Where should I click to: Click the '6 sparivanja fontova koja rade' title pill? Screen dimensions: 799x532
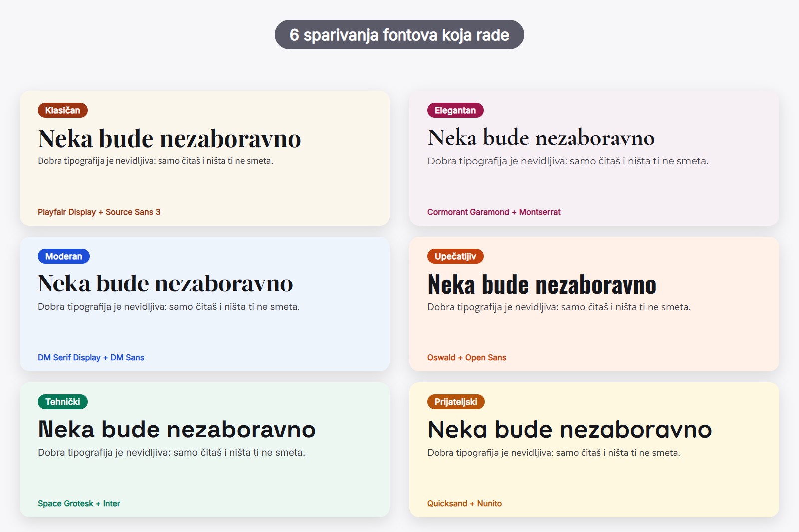[399, 35]
